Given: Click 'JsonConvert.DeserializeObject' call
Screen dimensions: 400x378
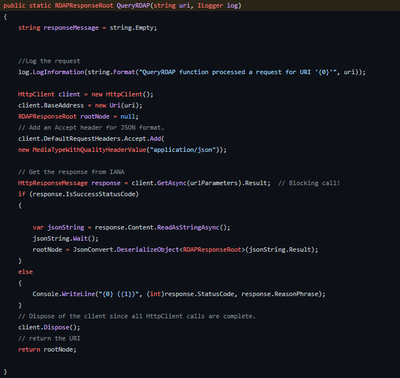Looking at the screenshot, I should tap(126, 250).
